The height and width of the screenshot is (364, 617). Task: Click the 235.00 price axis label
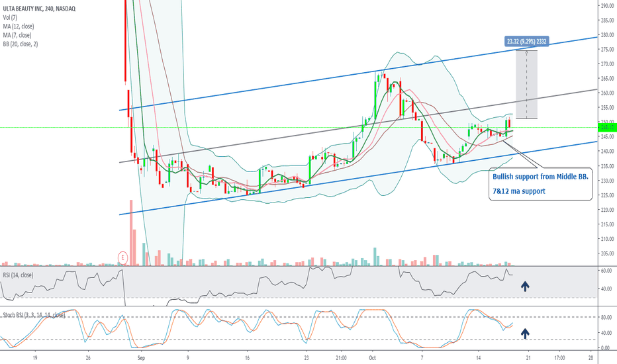pyautogui.click(x=607, y=166)
